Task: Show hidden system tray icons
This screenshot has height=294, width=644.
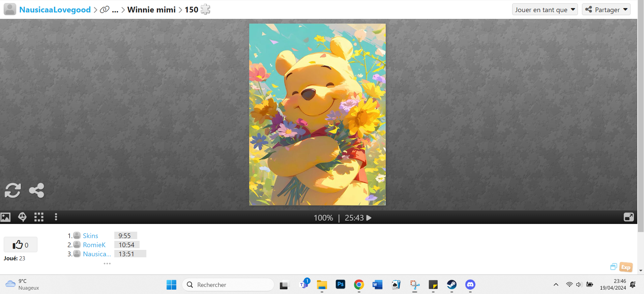Action: tap(556, 285)
